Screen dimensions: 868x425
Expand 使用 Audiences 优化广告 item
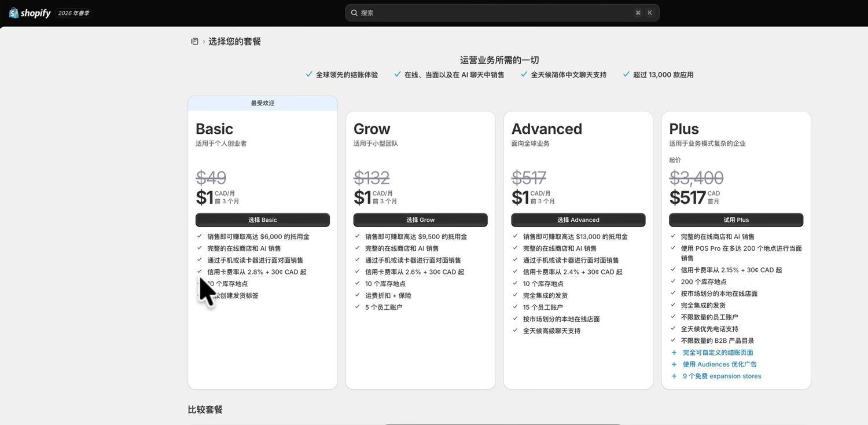pos(719,364)
